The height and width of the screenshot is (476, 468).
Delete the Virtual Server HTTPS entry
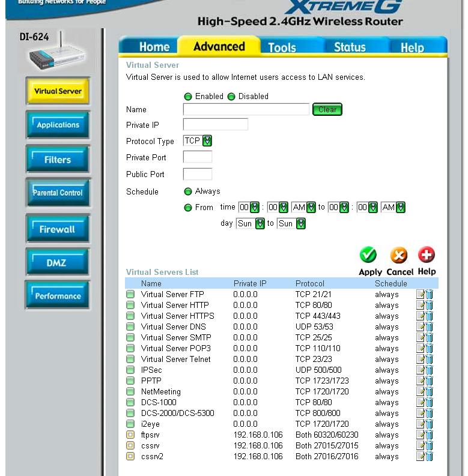pyautogui.click(x=429, y=316)
